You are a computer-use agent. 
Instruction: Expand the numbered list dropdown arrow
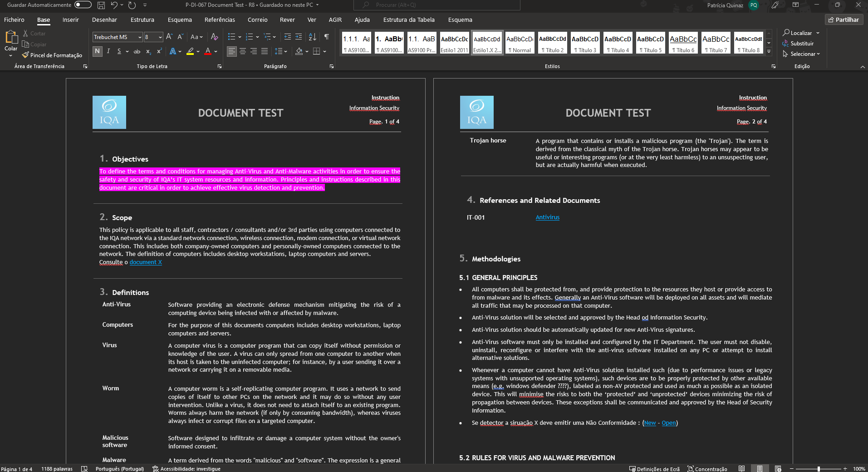click(257, 37)
